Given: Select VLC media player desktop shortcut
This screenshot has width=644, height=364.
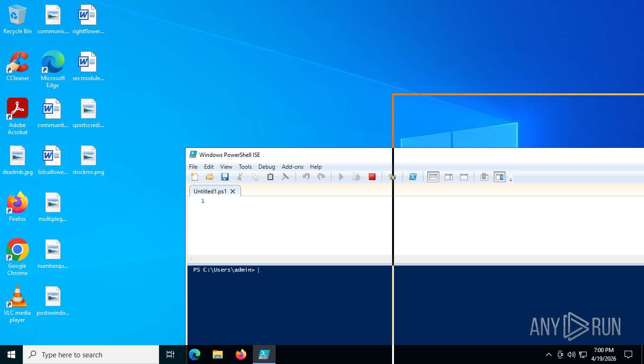Looking at the screenshot, I should click(x=18, y=304).
